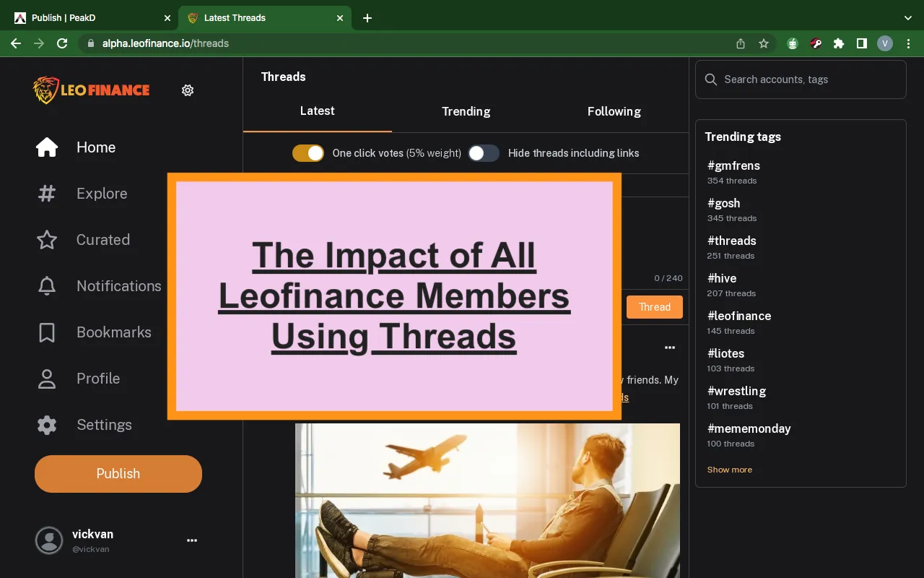Open the tab search chevron in Chrome

tap(908, 18)
